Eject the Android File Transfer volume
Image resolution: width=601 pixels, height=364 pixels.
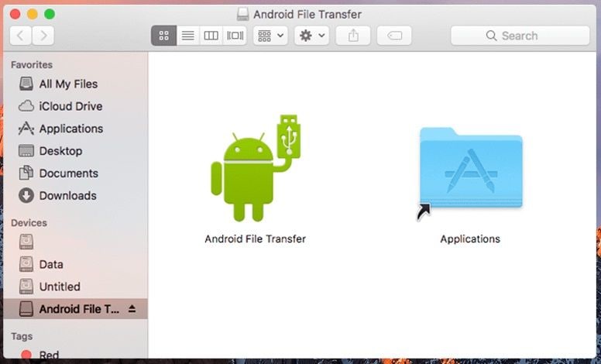[132, 308]
